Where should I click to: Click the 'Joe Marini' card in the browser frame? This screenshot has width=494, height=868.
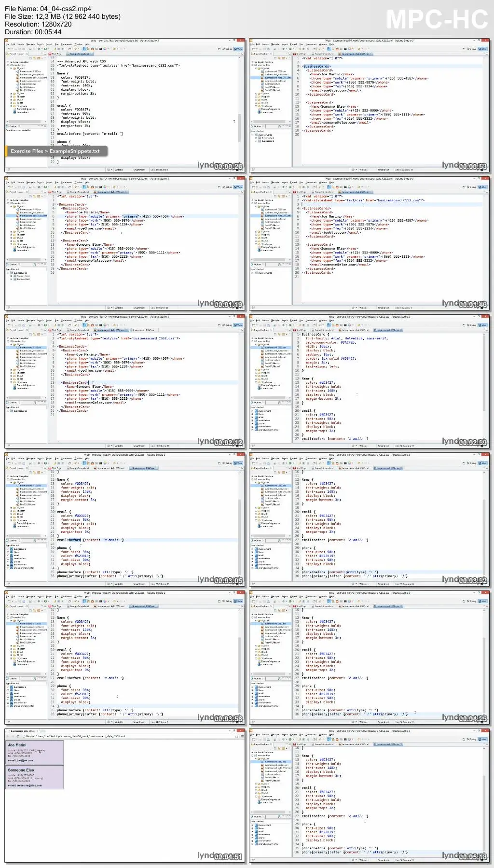pyautogui.click(x=34, y=752)
